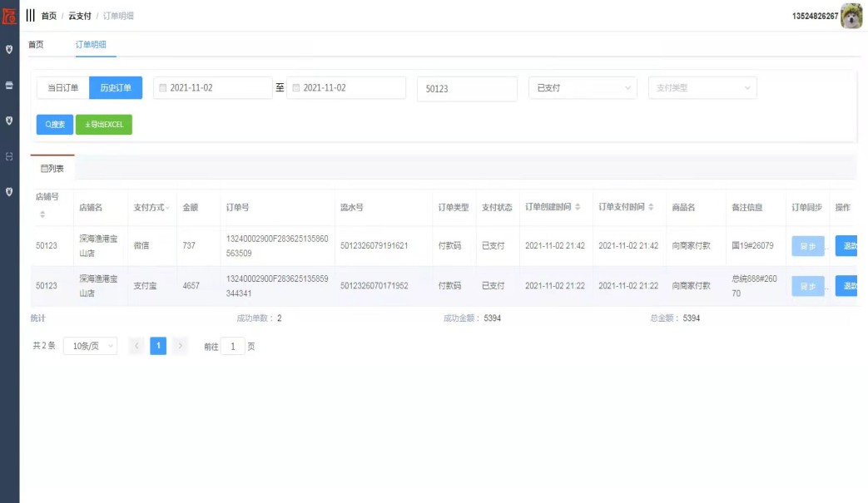Select the 列表 tab
Image resolution: width=868 pixels, height=503 pixels.
pos(52,168)
